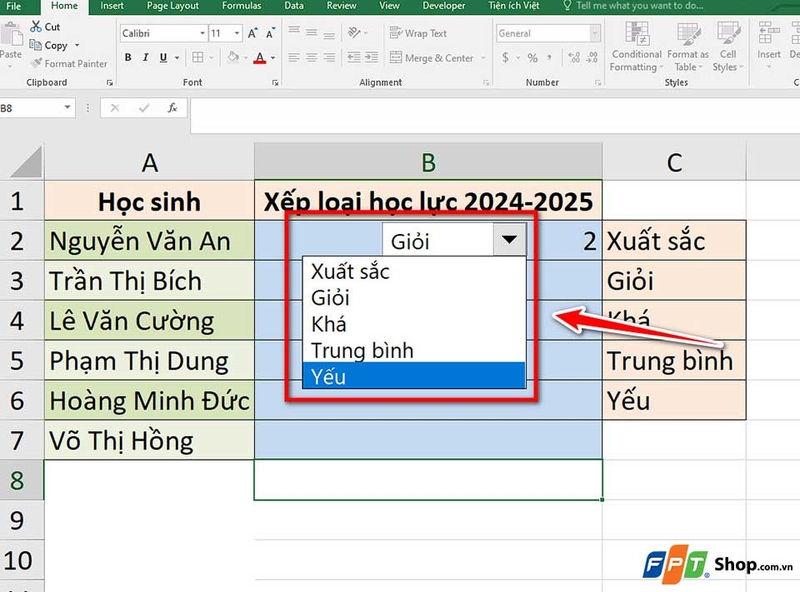Open the Formulas ribbon tab
This screenshot has height=592, width=800.
click(x=242, y=6)
